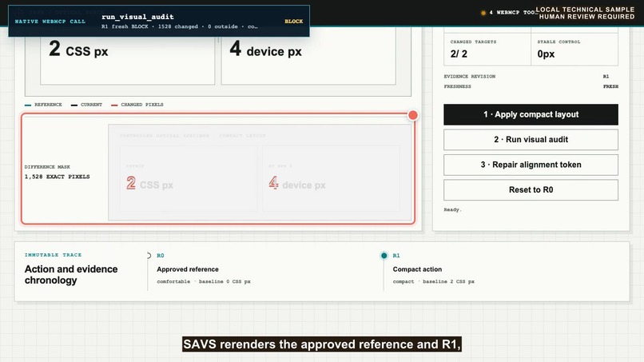644x362 pixels.
Task: Click the 'Ready.' status text
Action: [452, 209]
